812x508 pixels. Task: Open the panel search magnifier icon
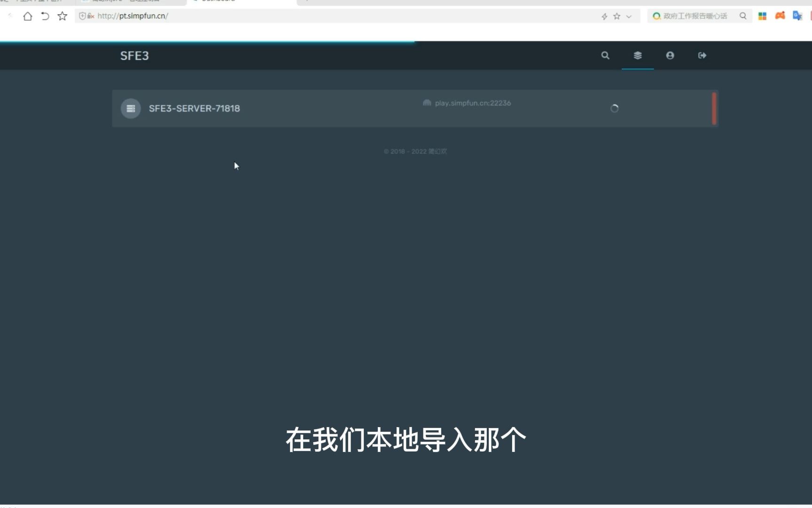click(x=605, y=56)
